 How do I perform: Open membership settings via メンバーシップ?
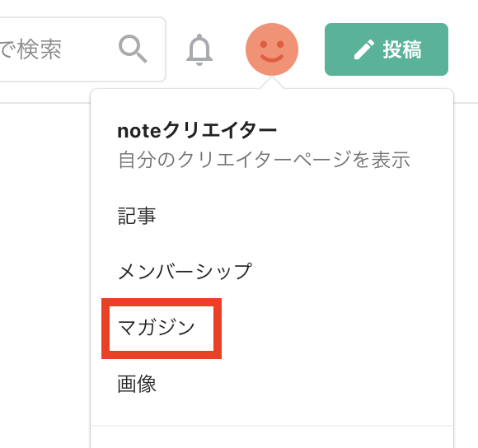[185, 271]
